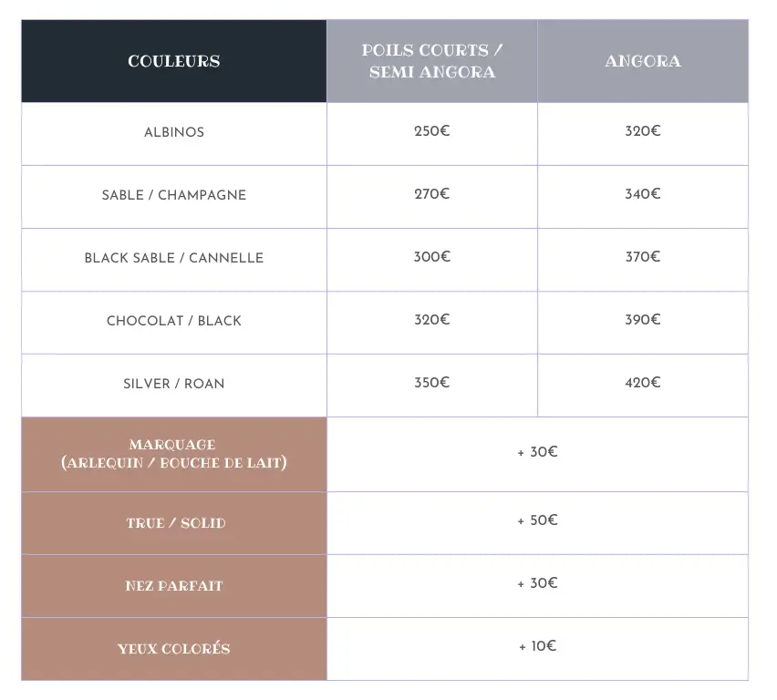Select the SILVER / ROAN row label
777x700 pixels.
tap(174, 384)
